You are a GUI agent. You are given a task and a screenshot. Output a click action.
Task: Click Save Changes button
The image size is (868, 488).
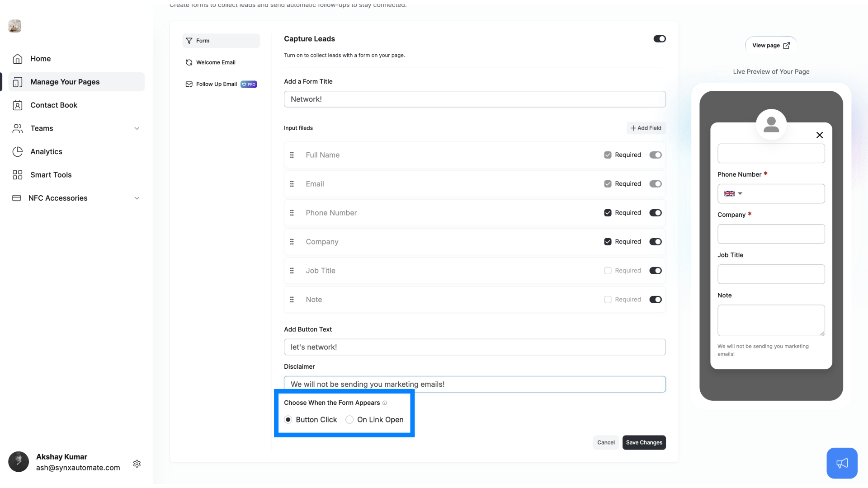tap(644, 442)
